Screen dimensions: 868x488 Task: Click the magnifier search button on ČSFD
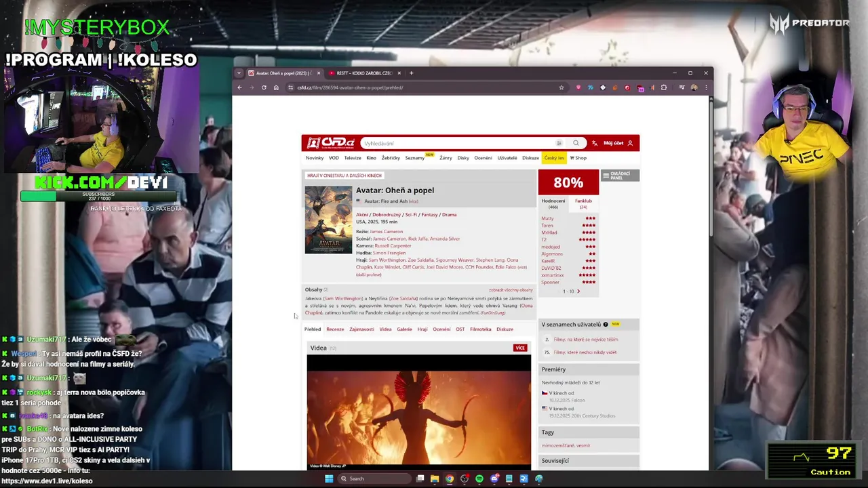(576, 143)
